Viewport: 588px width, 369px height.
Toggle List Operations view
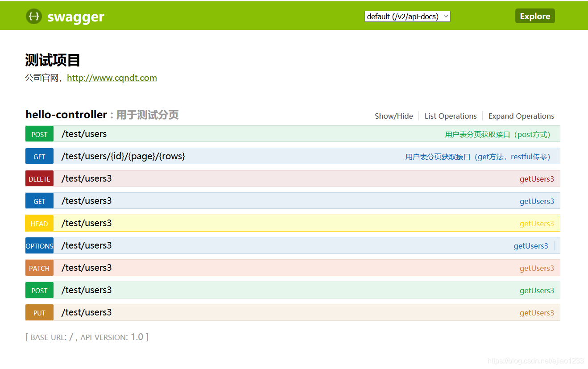pos(451,116)
